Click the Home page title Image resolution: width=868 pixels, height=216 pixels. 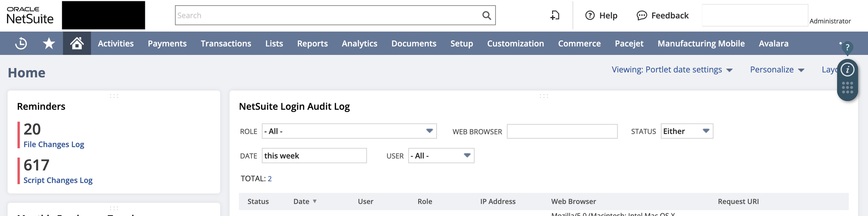click(x=27, y=73)
